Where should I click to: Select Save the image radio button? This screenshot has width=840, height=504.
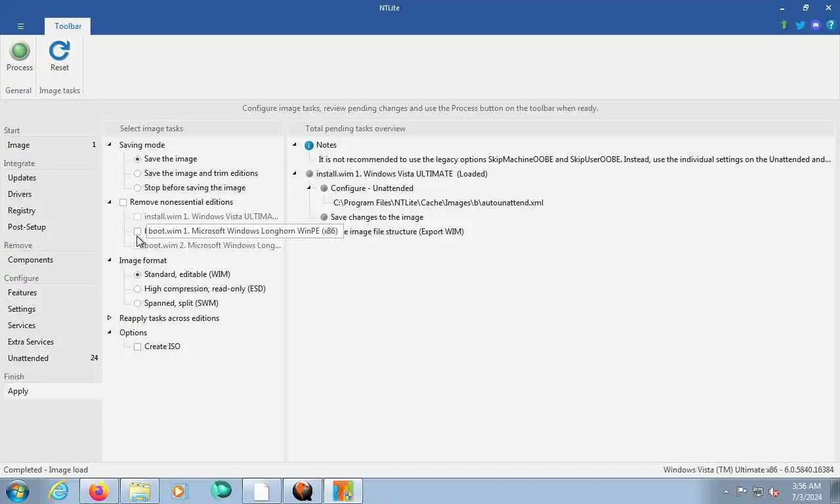pos(137,159)
